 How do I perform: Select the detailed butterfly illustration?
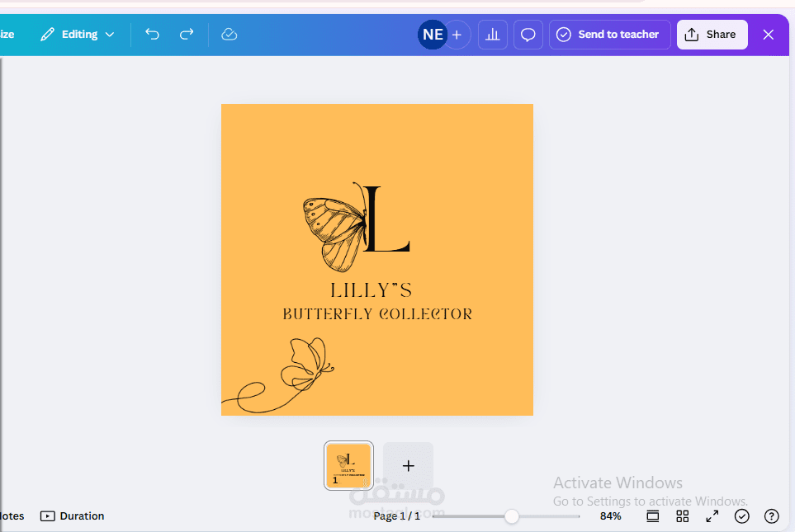(334, 227)
